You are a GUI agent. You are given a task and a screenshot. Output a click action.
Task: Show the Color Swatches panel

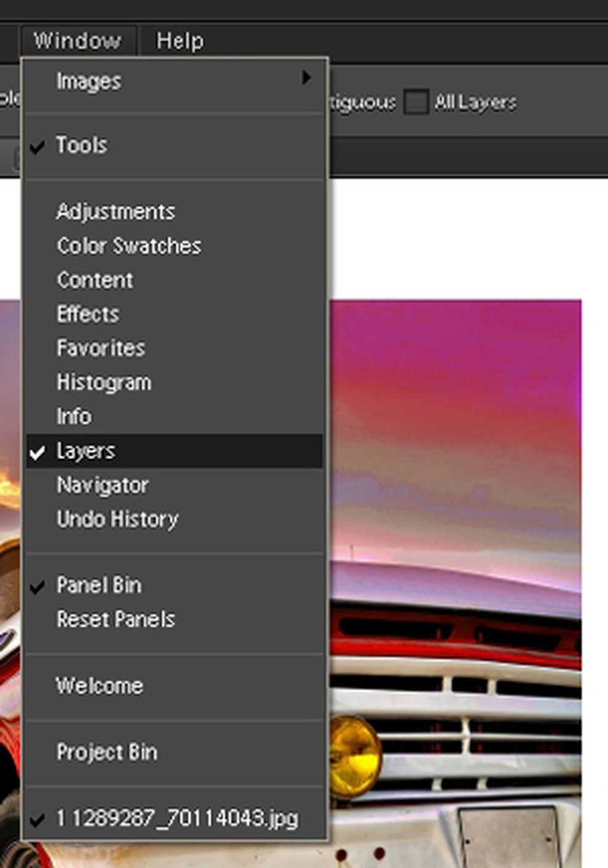click(x=129, y=246)
